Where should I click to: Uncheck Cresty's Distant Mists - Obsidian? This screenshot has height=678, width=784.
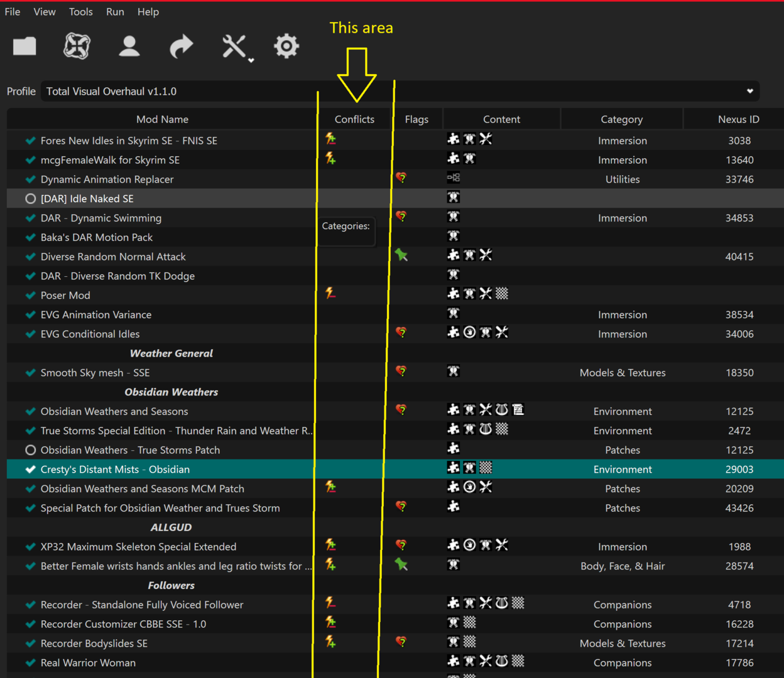30,469
